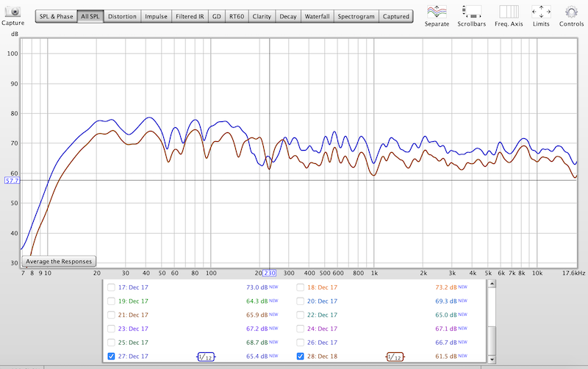588x369 pixels.
Task: Enable measurement 24: Dec 17 checkbox
Action: [300, 329]
